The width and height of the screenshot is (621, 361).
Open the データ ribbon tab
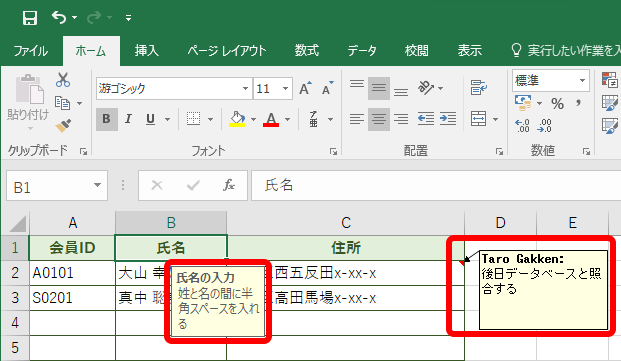(x=362, y=50)
